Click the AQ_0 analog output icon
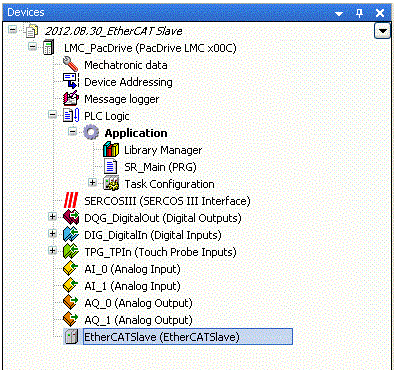399x381 pixels. 71,302
